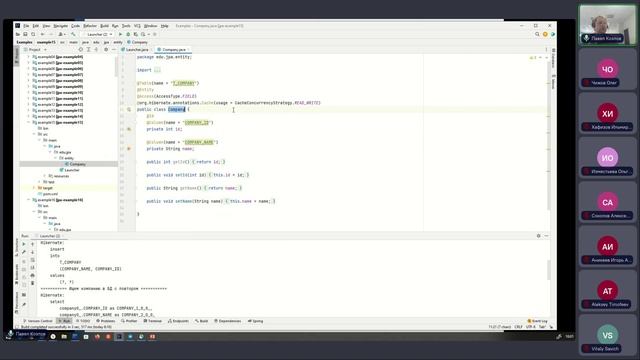
Task: Click the Launcher tab in Run panel
Action: point(49,236)
